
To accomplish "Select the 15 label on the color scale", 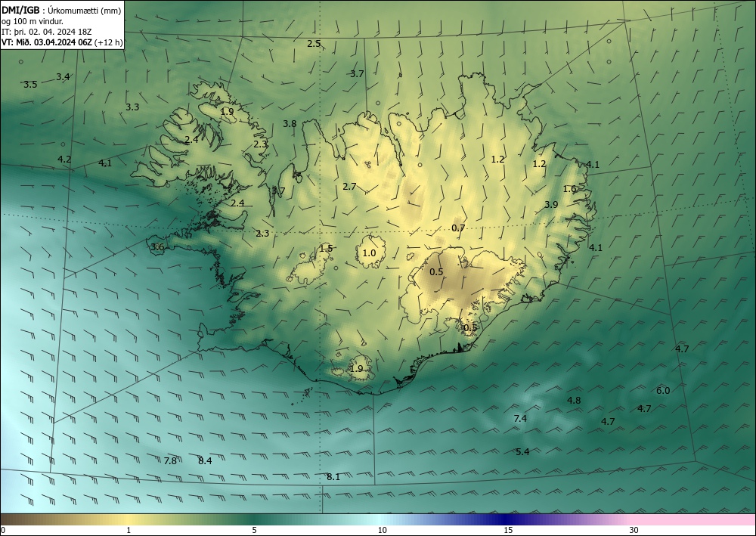I will pyautogui.click(x=508, y=531).
